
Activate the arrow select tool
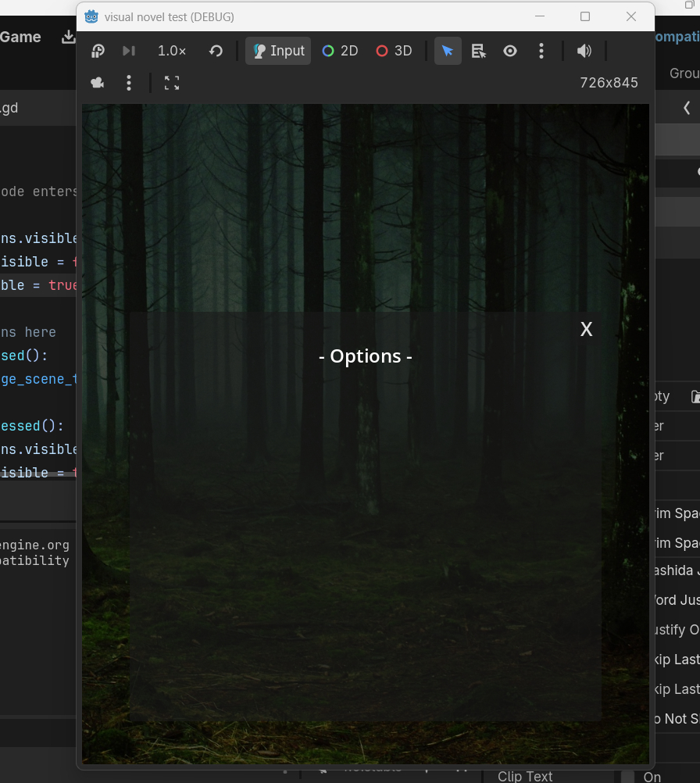tap(448, 51)
